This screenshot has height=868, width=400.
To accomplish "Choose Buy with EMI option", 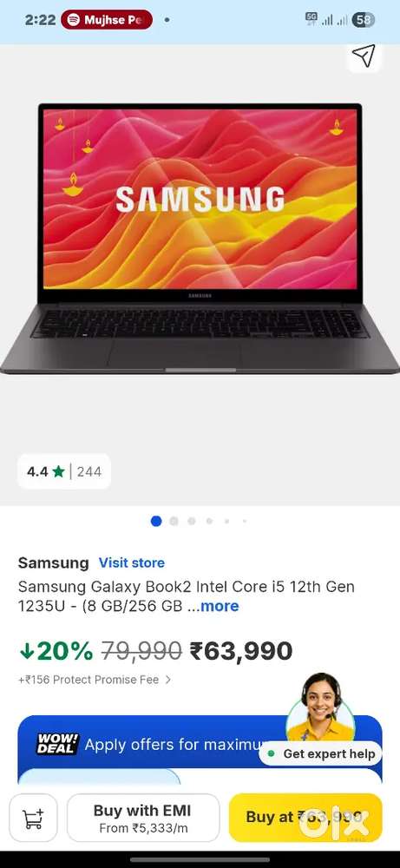I will coord(143,819).
